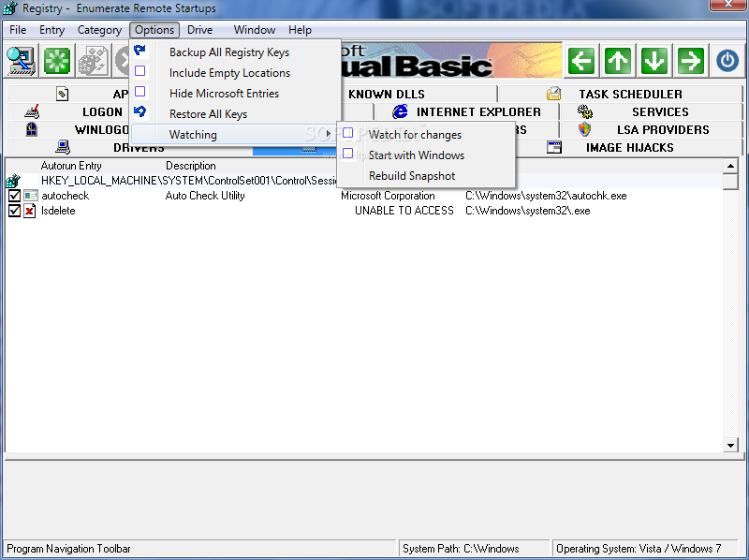Click the UNABLE TO ACCESS cell

click(x=404, y=211)
